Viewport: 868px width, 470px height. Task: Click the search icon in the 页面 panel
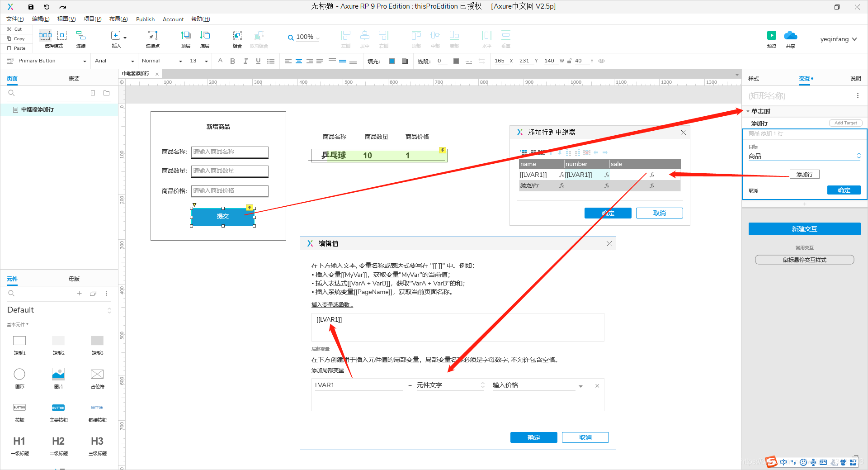click(11, 93)
